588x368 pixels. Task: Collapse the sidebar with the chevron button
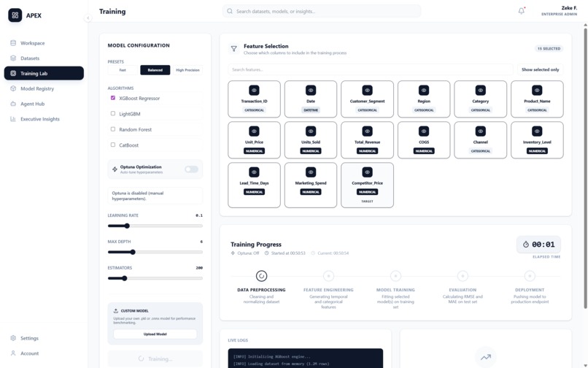[x=88, y=18]
